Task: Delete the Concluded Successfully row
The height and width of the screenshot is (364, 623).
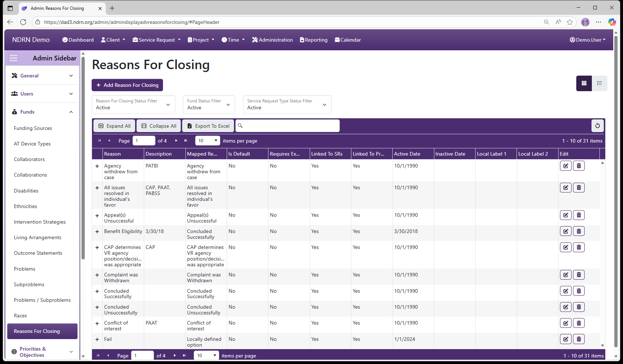Action: (x=578, y=291)
